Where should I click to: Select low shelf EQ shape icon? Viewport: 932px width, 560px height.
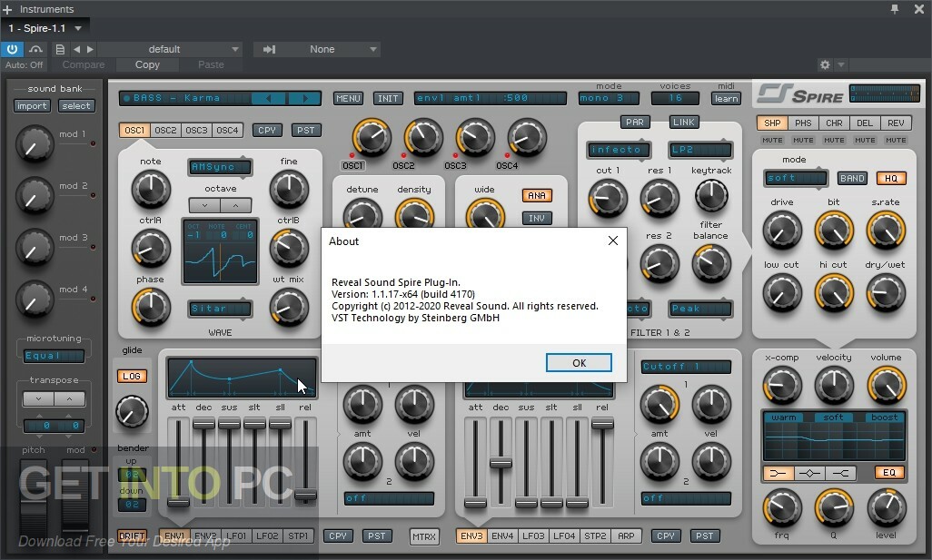(x=778, y=473)
